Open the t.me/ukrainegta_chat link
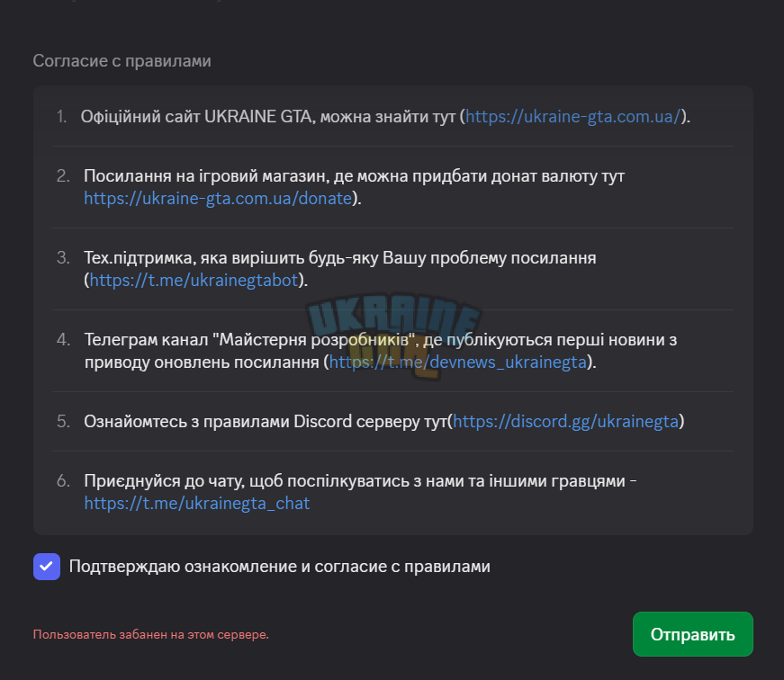 point(197,504)
